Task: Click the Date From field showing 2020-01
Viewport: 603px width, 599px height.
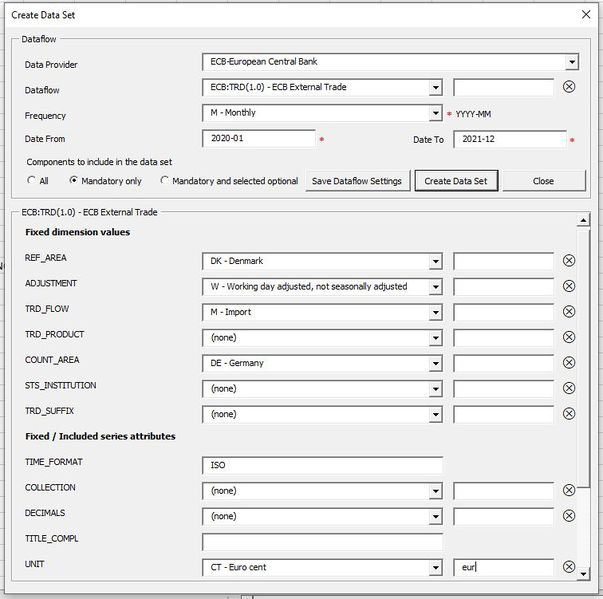Action: coord(258,138)
